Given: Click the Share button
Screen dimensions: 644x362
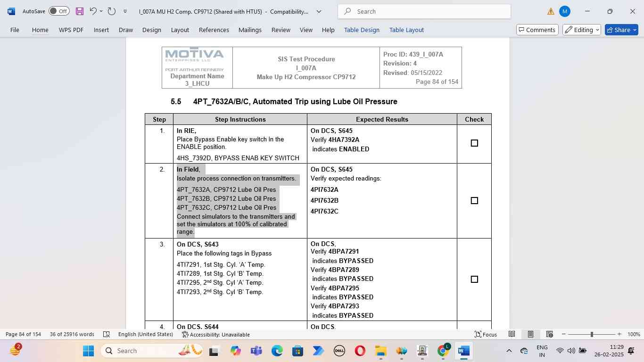Looking at the screenshot, I should tap(621, 30).
